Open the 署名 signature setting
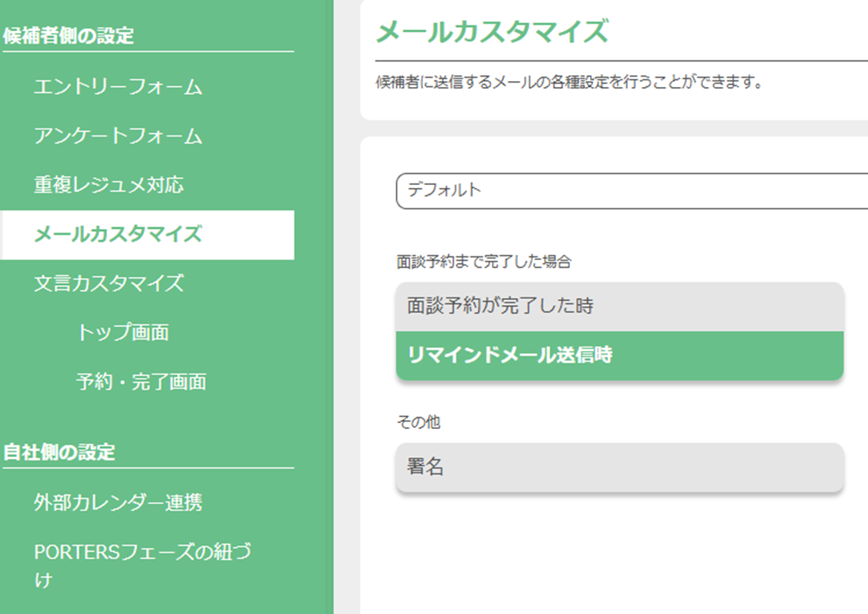 pos(620,467)
